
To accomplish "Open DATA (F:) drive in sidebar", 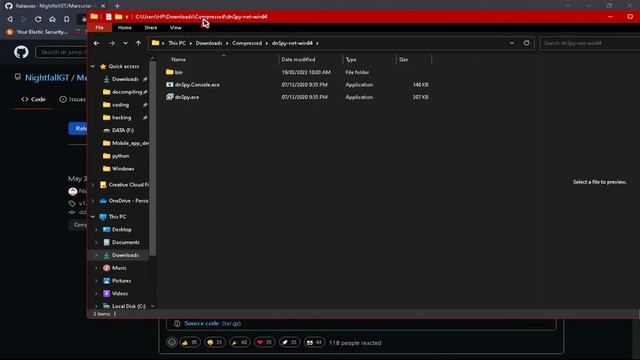I will [122, 130].
